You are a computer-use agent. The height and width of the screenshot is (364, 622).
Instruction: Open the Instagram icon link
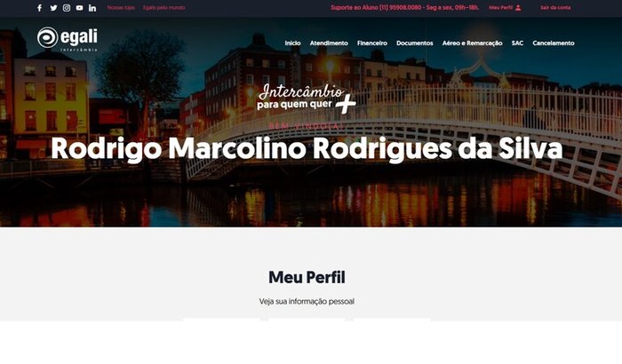pos(67,8)
